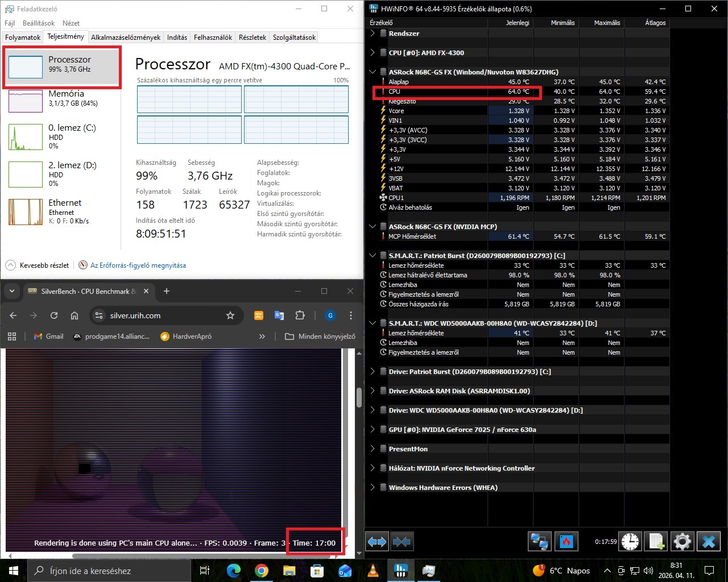Open File Explorer from the taskbar
This screenshot has height=582, width=728.
[x=289, y=571]
